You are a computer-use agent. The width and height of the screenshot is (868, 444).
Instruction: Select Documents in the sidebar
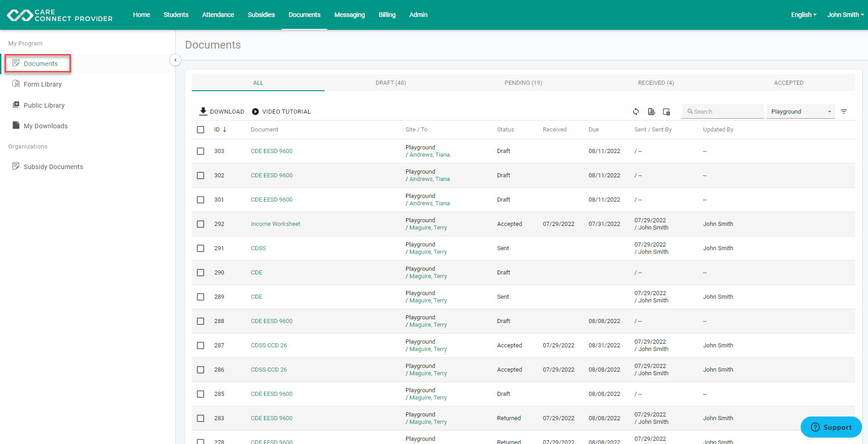point(41,64)
